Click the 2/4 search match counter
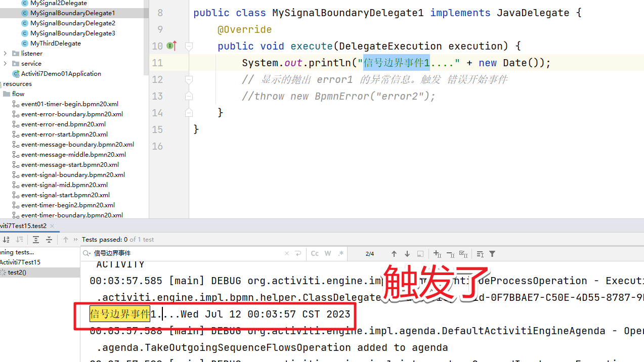Screen dimensions: 644x362 pyautogui.click(x=370, y=254)
